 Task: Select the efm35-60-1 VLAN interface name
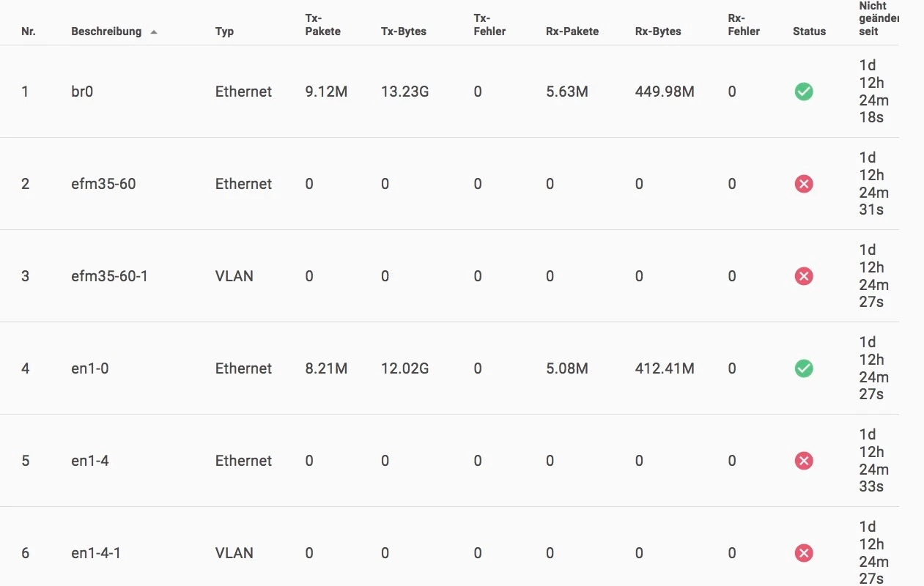tap(109, 276)
